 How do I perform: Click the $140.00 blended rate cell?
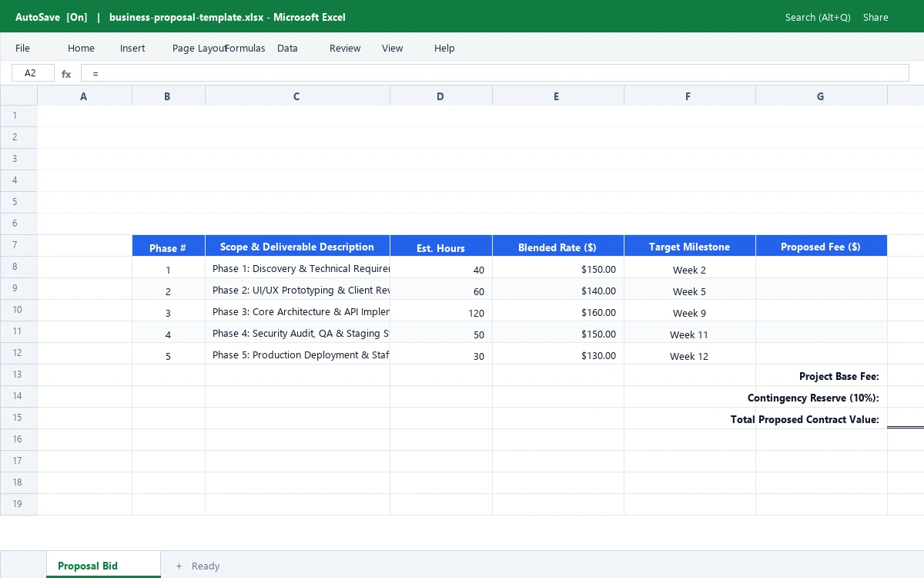pos(558,289)
